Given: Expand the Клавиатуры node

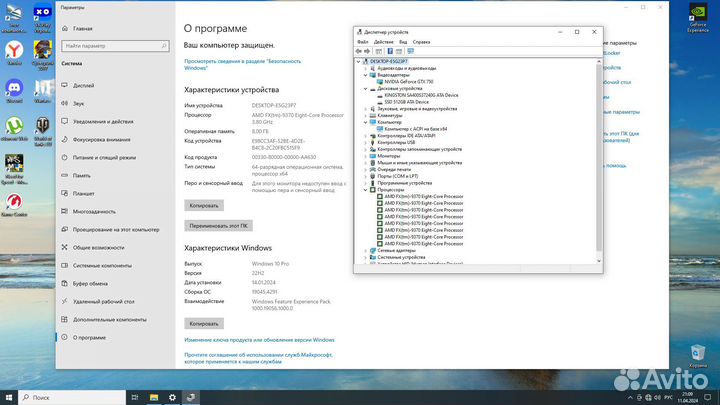Looking at the screenshot, I should [366, 116].
